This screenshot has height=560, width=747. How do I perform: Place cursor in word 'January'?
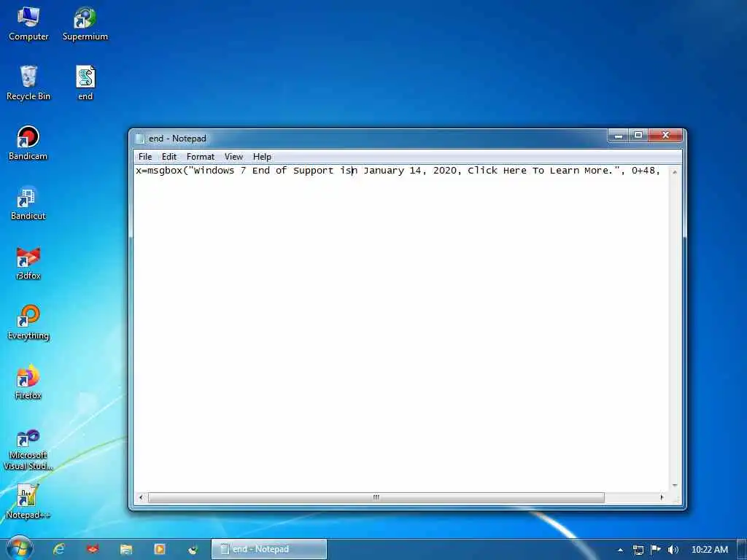tap(384, 171)
